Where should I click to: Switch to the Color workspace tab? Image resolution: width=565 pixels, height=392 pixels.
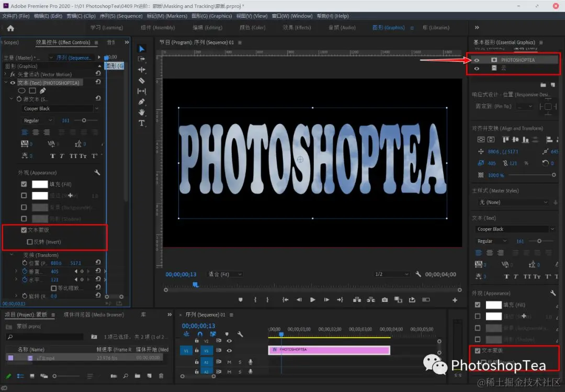[252, 28]
